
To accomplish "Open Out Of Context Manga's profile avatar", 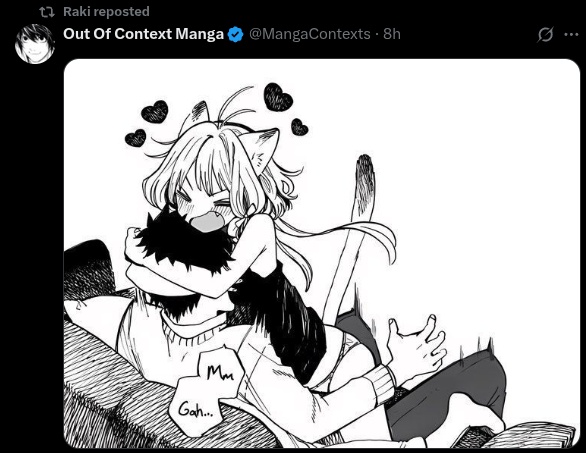I will [x=35, y=44].
